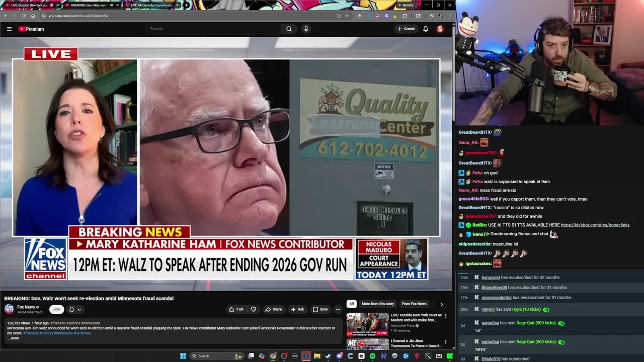Switch to LIVE: UN Security Council tab

point(152,5)
